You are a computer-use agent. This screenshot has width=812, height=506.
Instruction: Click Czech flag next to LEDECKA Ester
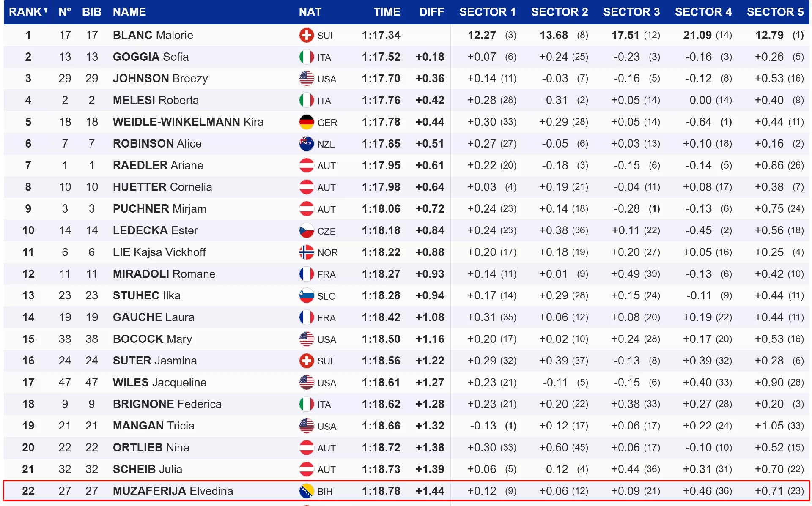coord(306,231)
